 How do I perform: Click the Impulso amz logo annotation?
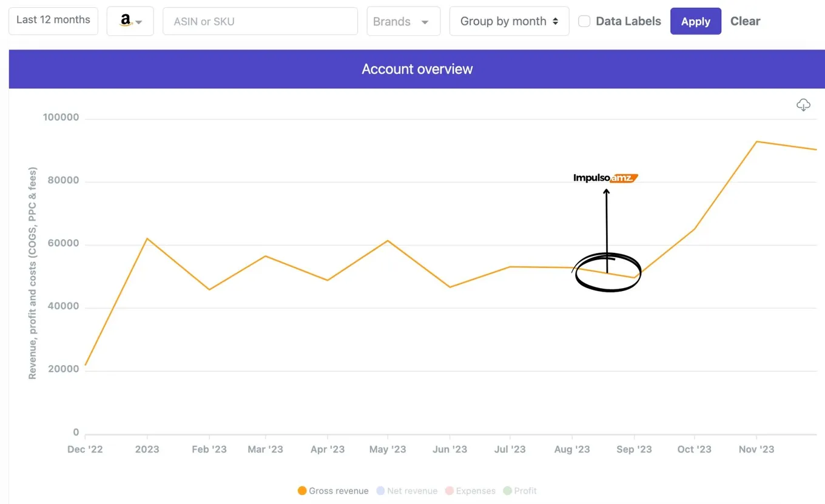point(605,178)
